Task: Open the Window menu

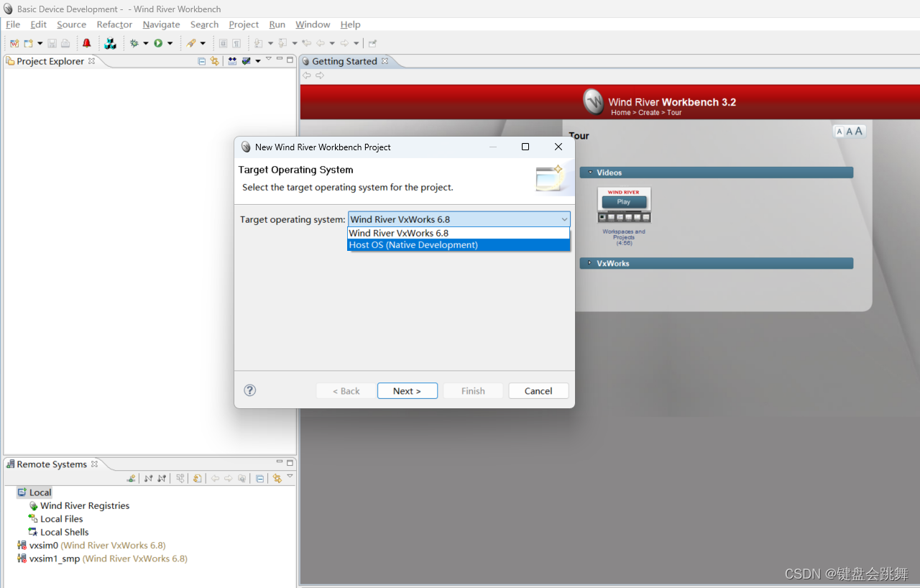Action: pyautogui.click(x=313, y=24)
